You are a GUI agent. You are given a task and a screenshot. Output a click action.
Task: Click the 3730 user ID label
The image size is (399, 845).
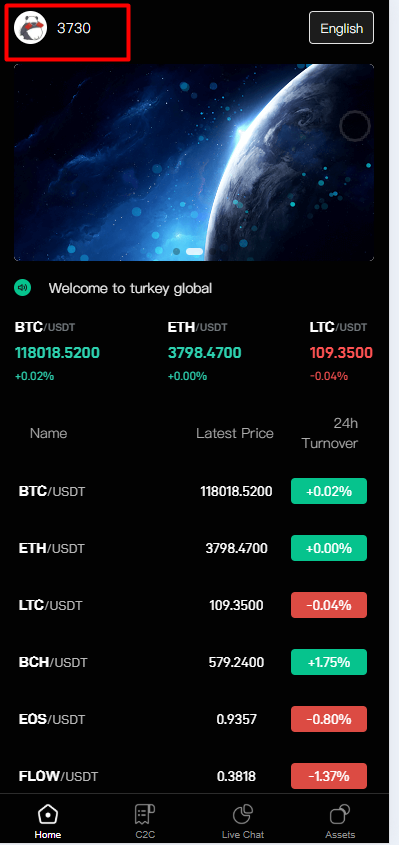pos(74,28)
